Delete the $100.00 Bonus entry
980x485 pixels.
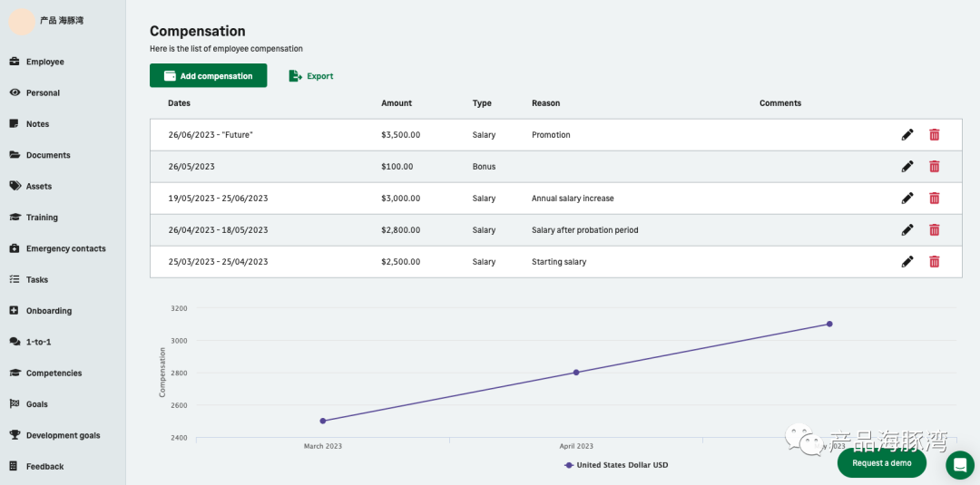(x=935, y=167)
